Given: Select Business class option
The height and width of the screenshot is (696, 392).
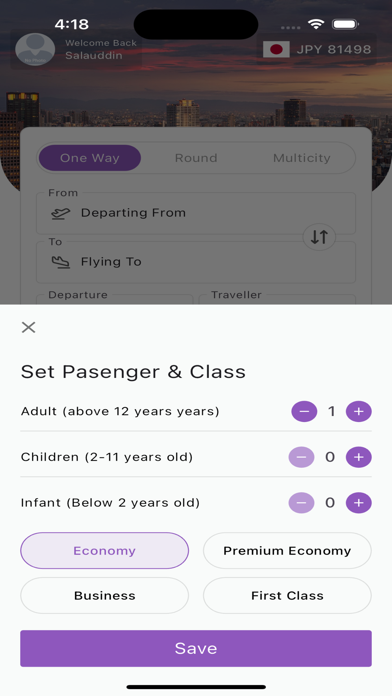Looking at the screenshot, I should tap(104, 596).
